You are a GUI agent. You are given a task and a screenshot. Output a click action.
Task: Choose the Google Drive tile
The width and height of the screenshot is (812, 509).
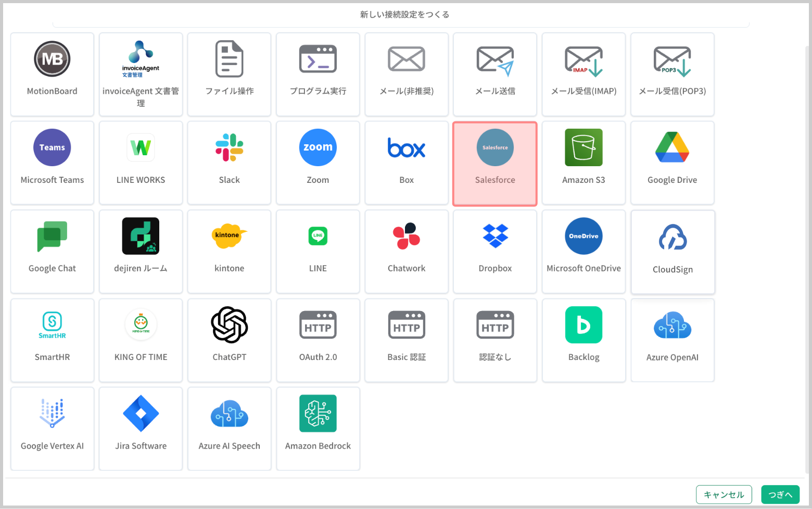[x=673, y=163]
